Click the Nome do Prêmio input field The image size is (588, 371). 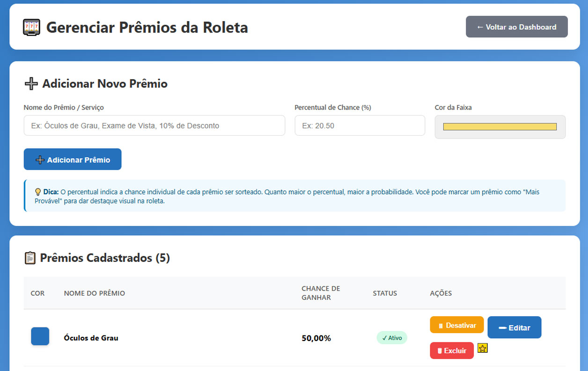point(154,125)
